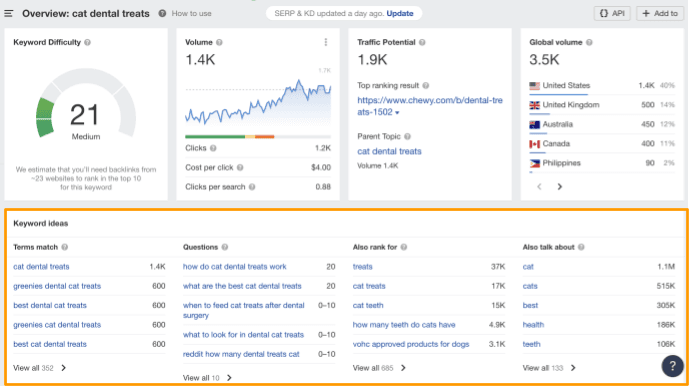Click Clicks per search info icon
Image resolution: width=689 pixels, height=386 pixels.
pos(252,187)
